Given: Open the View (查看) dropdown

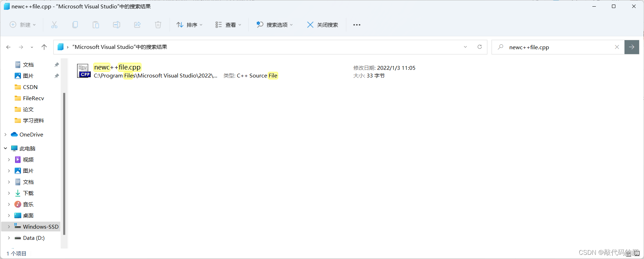Looking at the screenshot, I should (228, 25).
